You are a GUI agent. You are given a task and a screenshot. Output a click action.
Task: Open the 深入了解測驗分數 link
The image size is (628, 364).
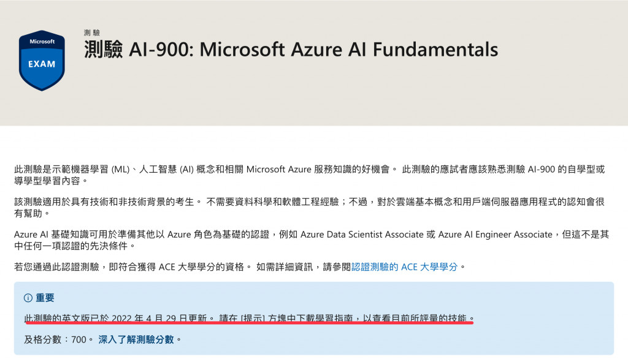coord(136,339)
